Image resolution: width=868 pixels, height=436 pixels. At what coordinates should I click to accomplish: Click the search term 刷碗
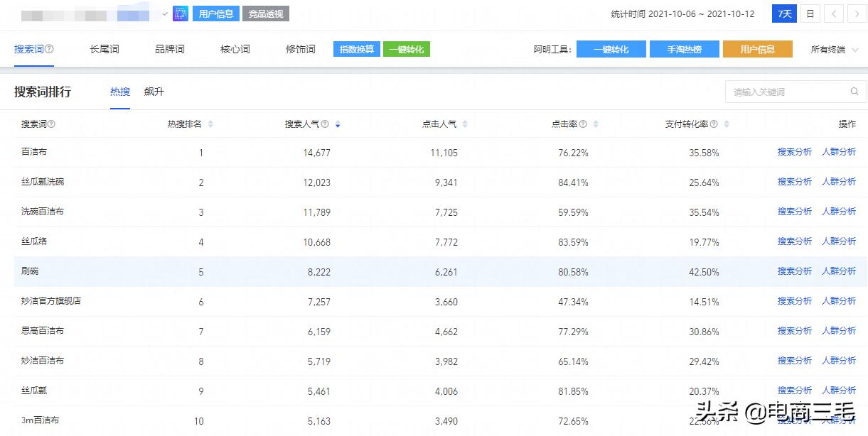[30, 271]
